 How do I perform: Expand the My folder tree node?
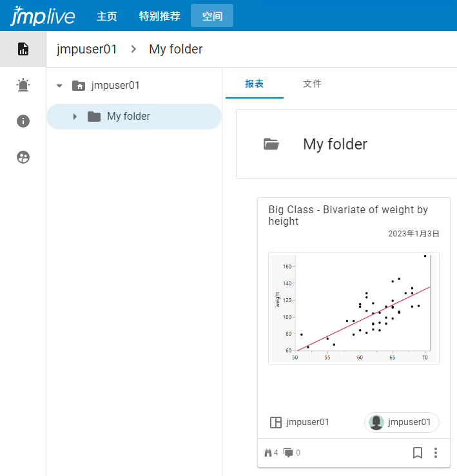(x=75, y=117)
